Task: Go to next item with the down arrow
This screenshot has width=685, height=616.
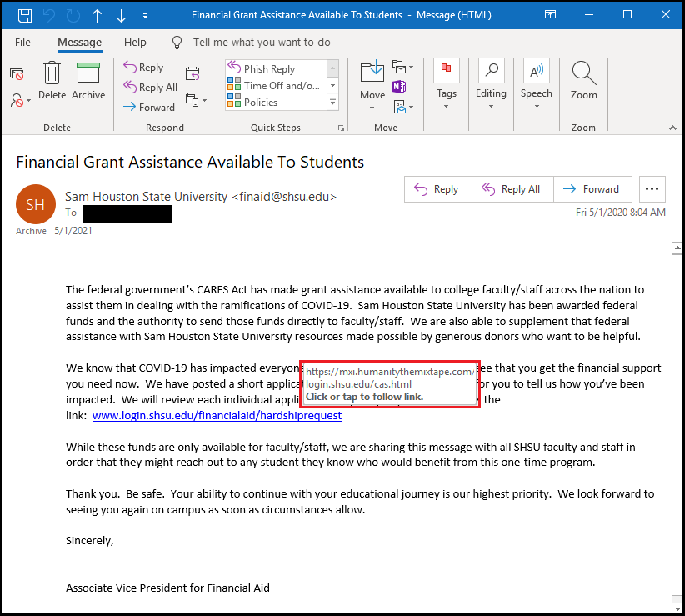Action: click(122, 15)
